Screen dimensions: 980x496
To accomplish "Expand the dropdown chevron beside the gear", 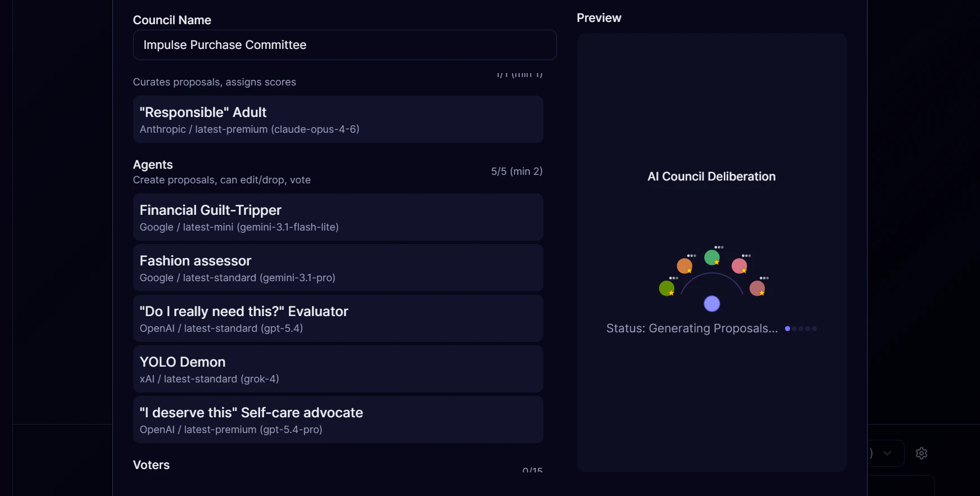I will [887, 453].
